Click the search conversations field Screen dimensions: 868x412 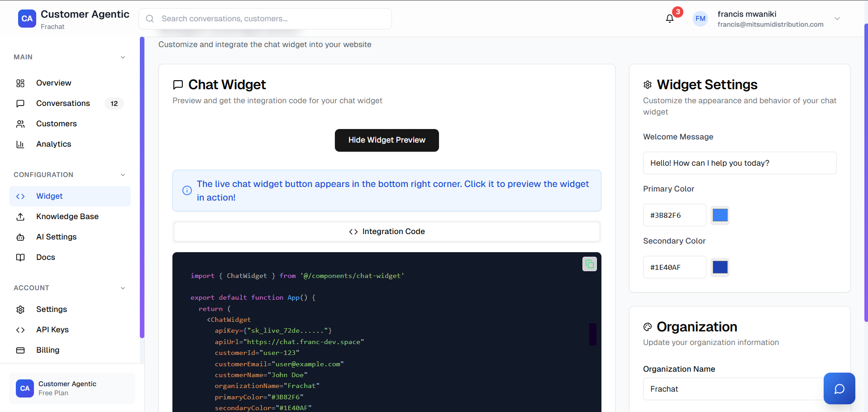point(265,19)
